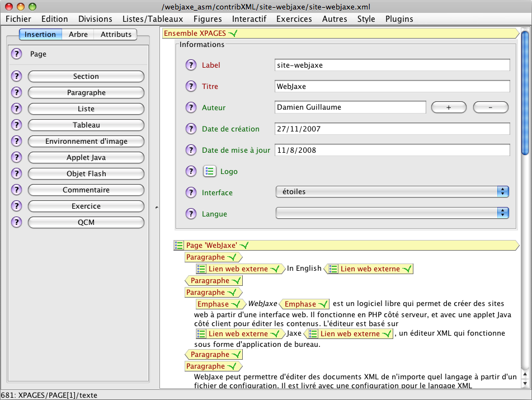Open the Langue dropdown

tap(392, 213)
